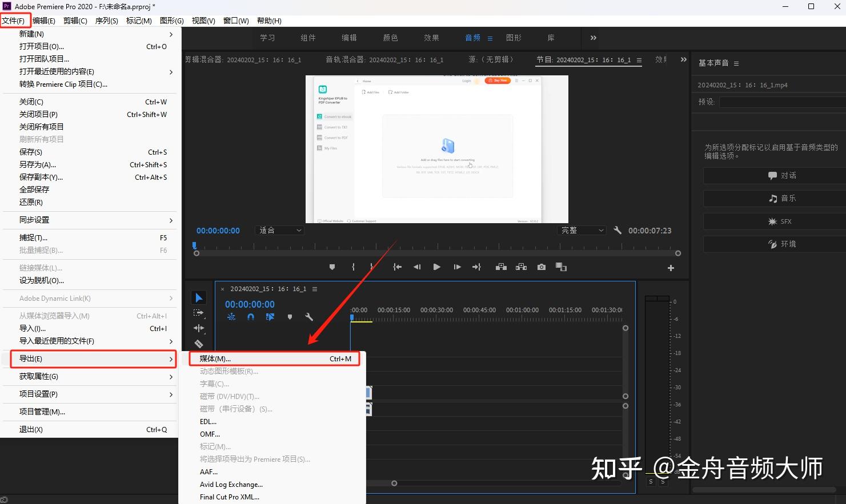
Task: Open the monitor Button Editor plus
Action: click(671, 268)
